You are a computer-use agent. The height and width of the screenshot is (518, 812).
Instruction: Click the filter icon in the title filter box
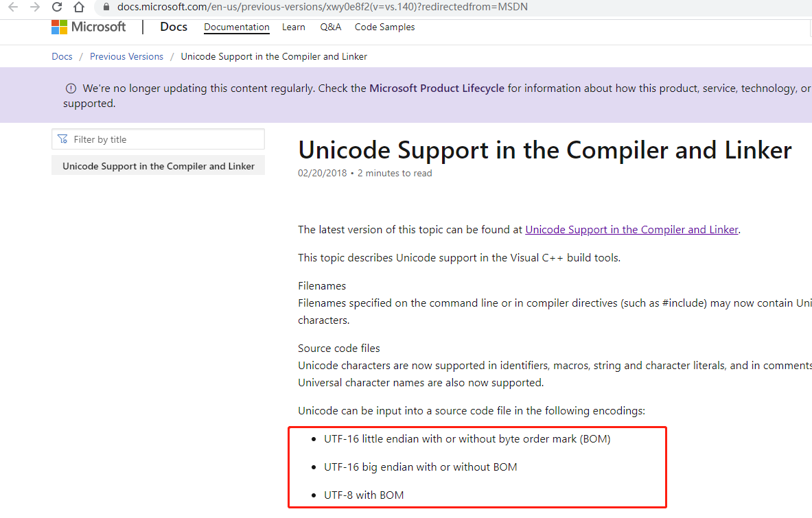point(62,139)
